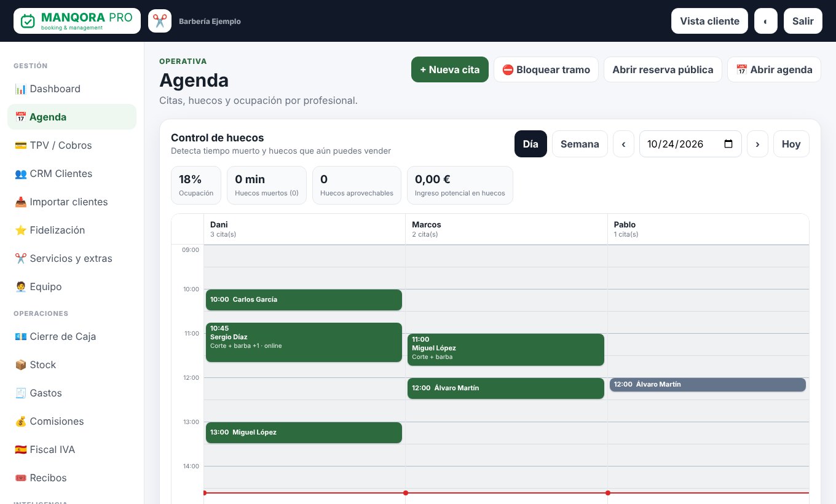Open Sergio Díaz 10:45 appointment
The image size is (836, 504).
(x=304, y=342)
